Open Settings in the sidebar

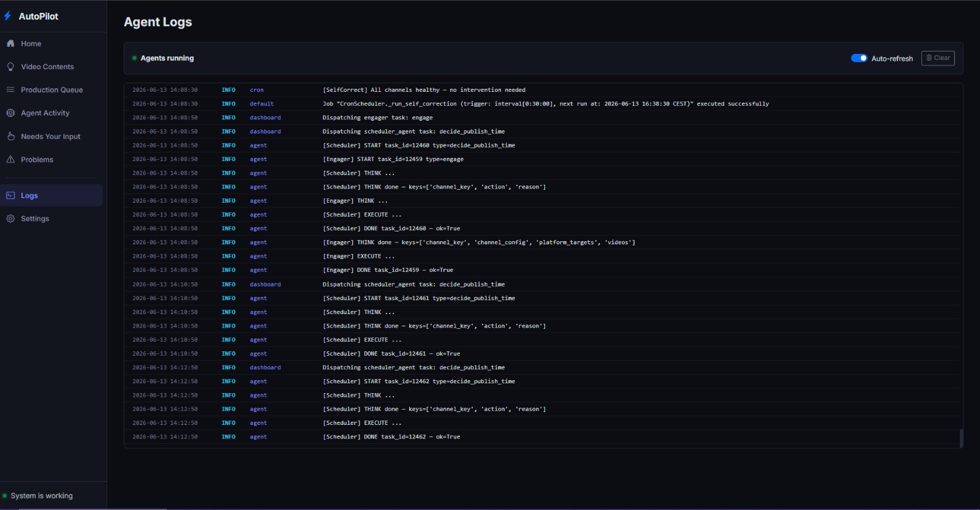[51, 219]
